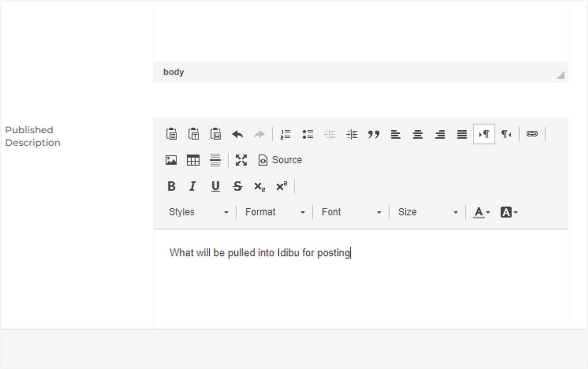588x369 pixels.
Task: Insert a table
Action: pos(193,160)
